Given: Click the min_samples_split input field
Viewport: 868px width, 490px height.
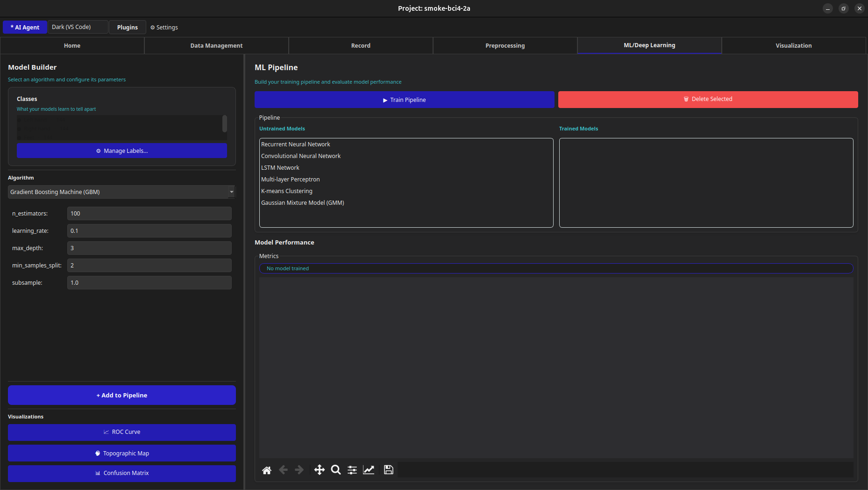Looking at the screenshot, I should point(149,266).
